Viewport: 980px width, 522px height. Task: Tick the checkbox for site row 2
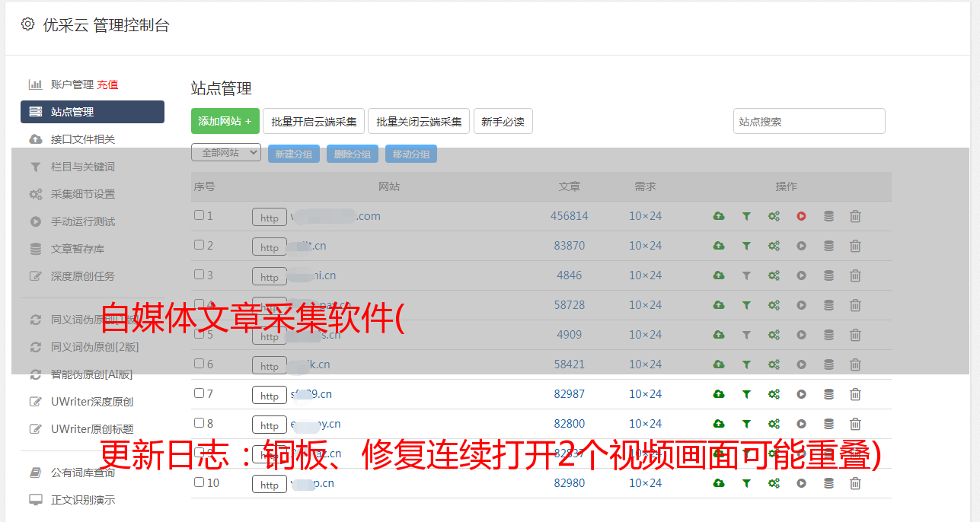199,245
